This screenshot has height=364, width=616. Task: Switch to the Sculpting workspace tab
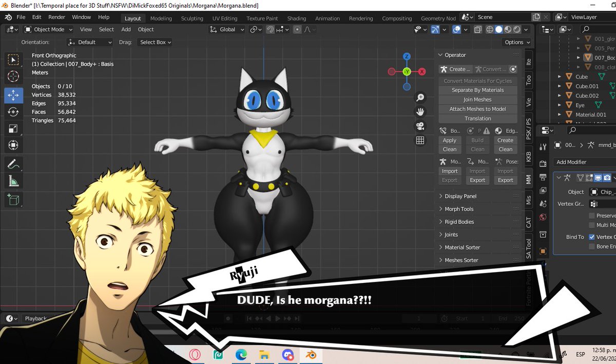pyautogui.click(x=191, y=18)
